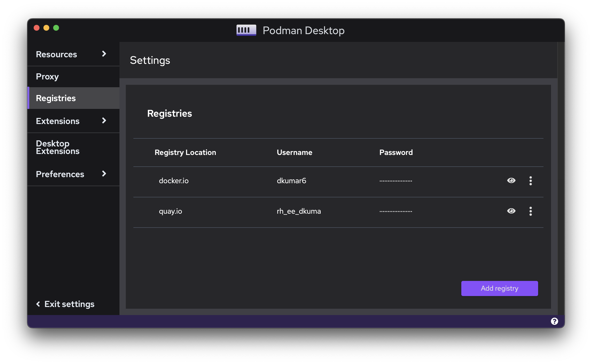Click the Podman Desktop logo icon
This screenshot has height=364, width=592.
pyautogui.click(x=246, y=30)
